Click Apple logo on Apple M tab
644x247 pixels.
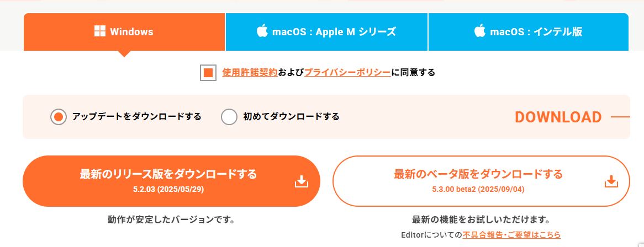(262, 31)
